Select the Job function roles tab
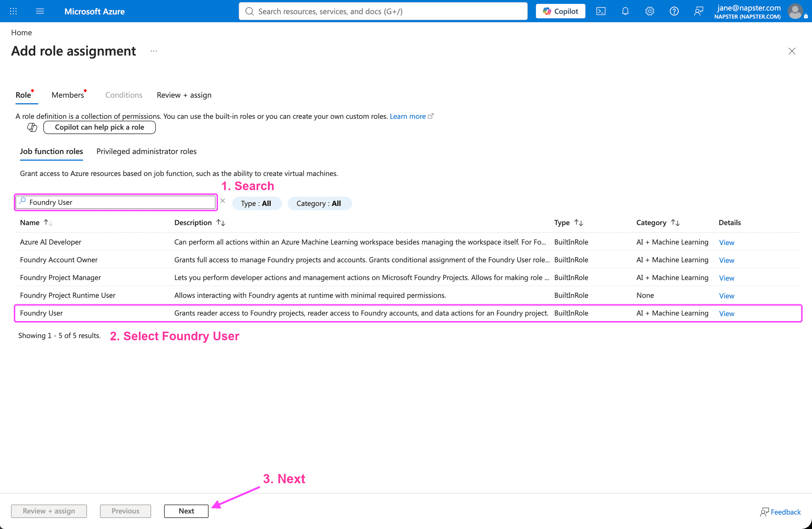The height and width of the screenshot is (529, 812). coord(51,151)
